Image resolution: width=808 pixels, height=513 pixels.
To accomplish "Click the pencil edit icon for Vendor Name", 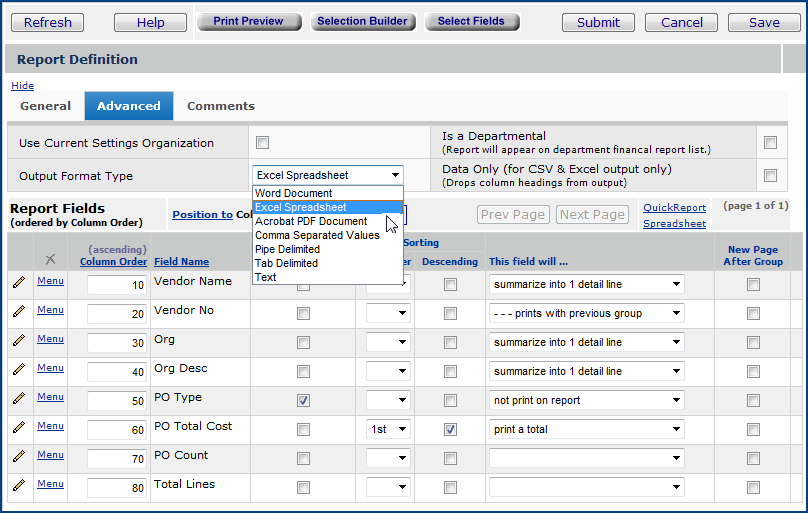I will pyautogui.click(x=19, y=283).
